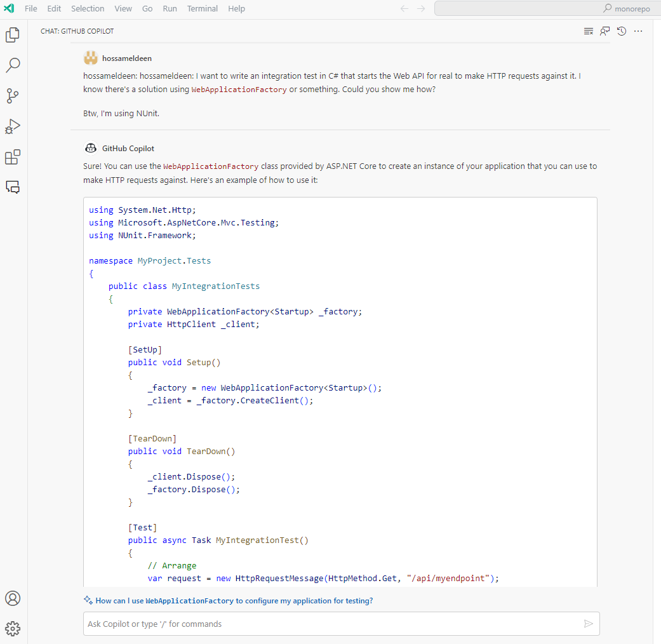Click the hossameldeen user avatar
The width and height of the screenshot is (661, 644).
[91, 58]
